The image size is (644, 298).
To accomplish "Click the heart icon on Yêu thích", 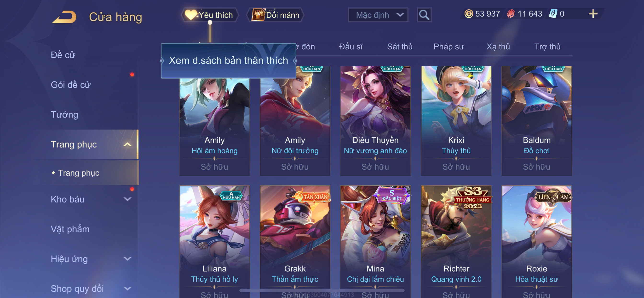I will pyautogui.click(x=191, y=15).
